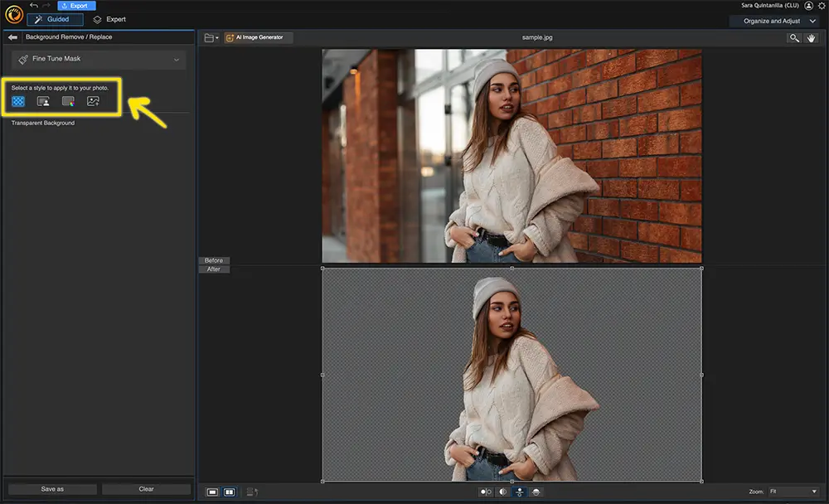The height and width of the screenshot is (504, 829).
Task: Select the color background style icon
Action: [x=67, y=100]
